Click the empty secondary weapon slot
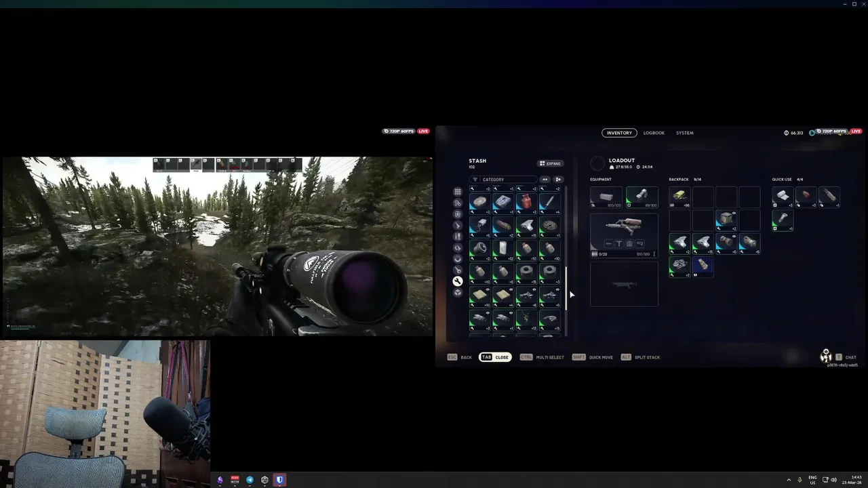Screen dimensions: 868x488 (624, 284)
